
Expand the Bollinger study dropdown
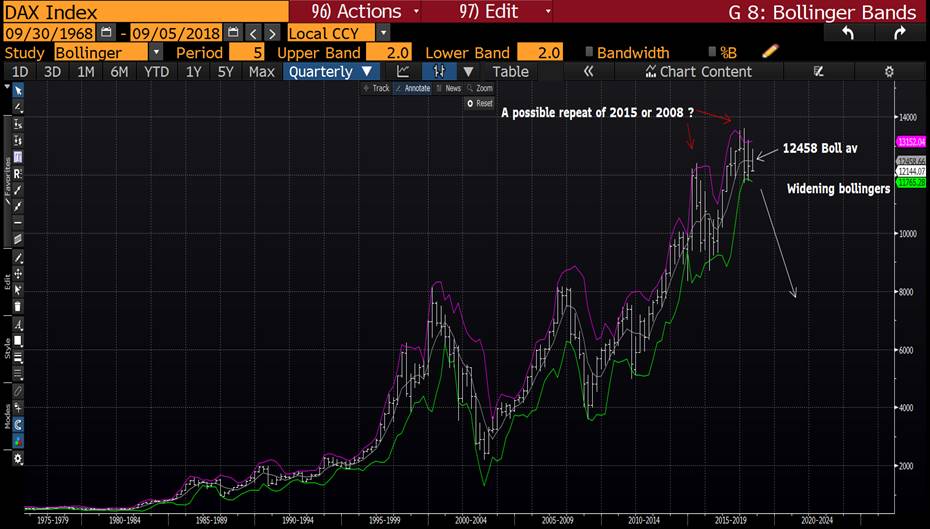(155, 52)
